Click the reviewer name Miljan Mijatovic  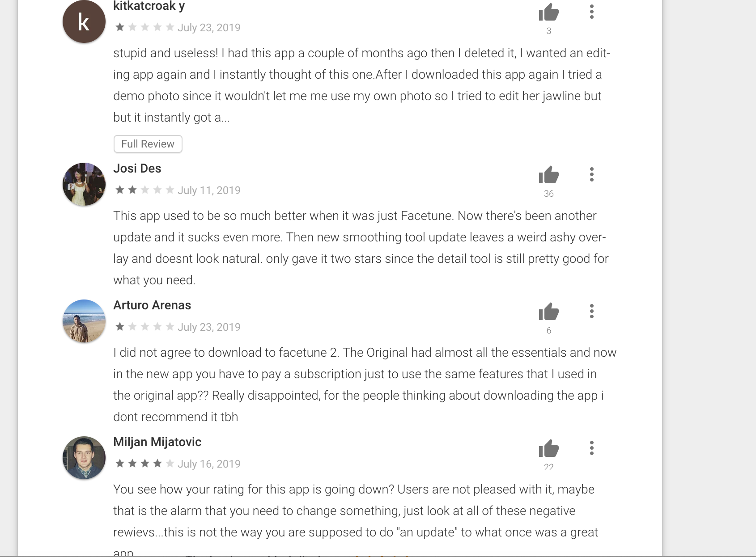click(157, 442)
